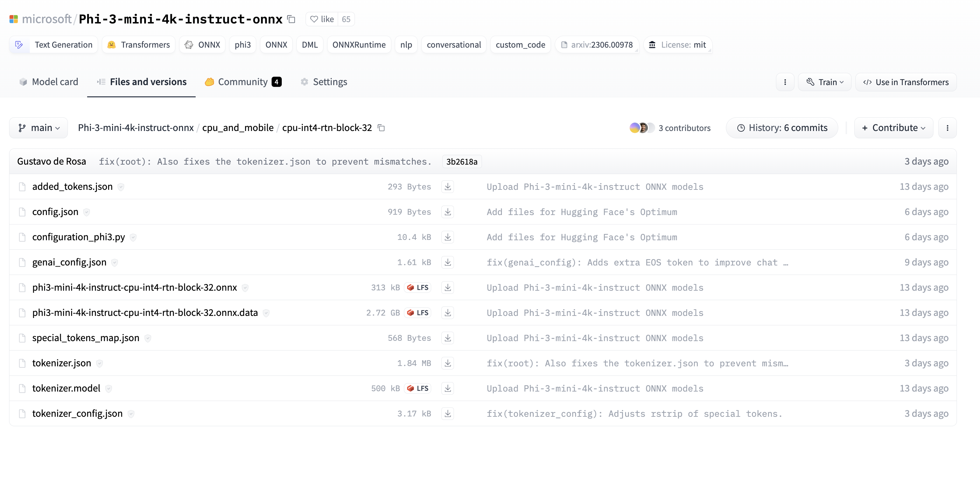Image resolution: width=980 pixels, height=484 pixels.
Task: Open the more options menu beside Contribute
Action: (x=947, y=128)
